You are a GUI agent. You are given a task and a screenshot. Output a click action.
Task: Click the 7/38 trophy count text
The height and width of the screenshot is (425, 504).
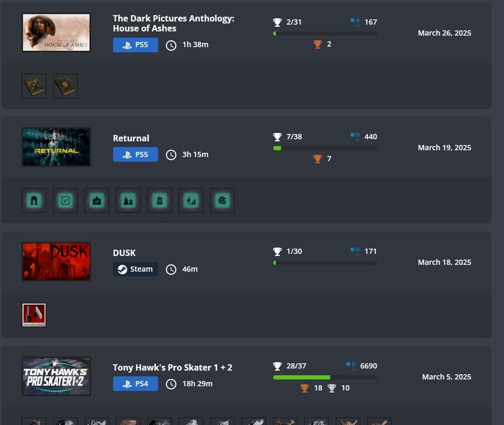tap(294, 137)
